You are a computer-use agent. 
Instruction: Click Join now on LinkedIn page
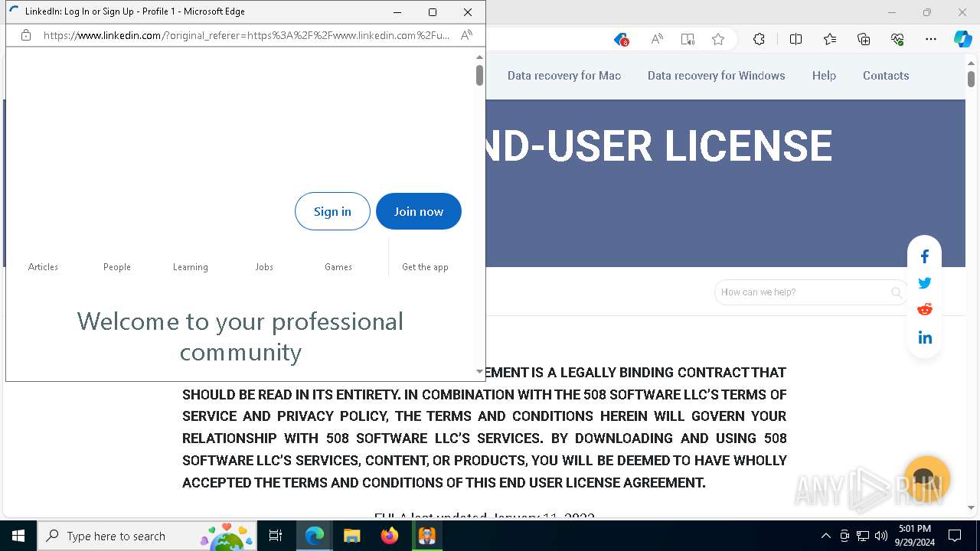click(419, 211)
